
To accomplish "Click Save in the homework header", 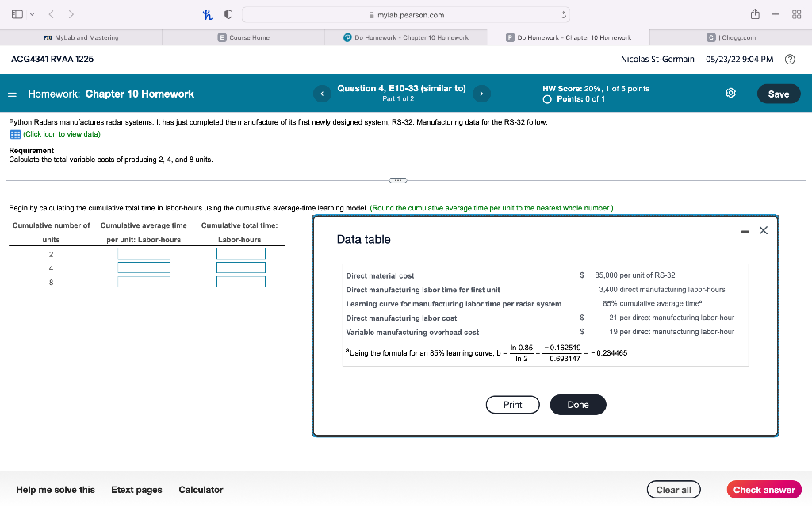I will click(778, 93).
